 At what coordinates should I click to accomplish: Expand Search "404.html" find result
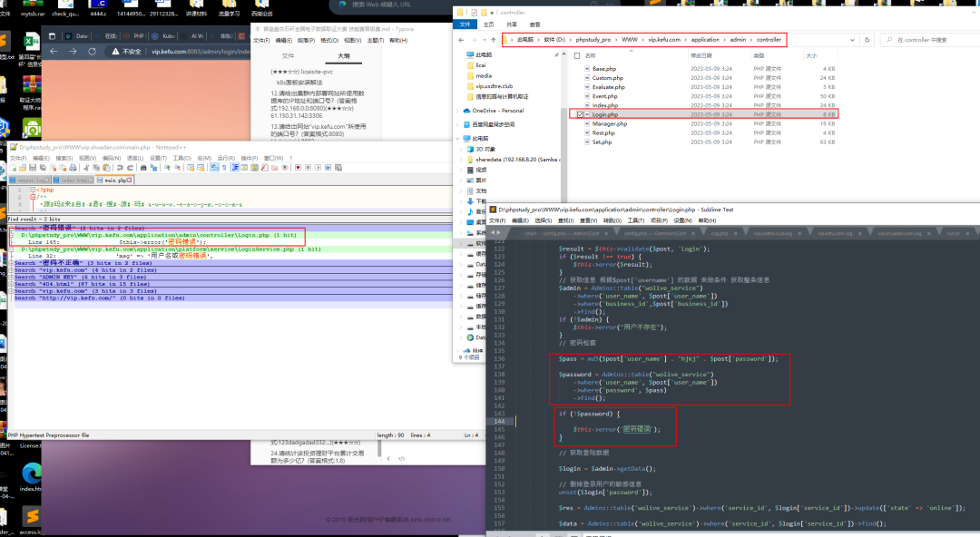coord(11,284)
